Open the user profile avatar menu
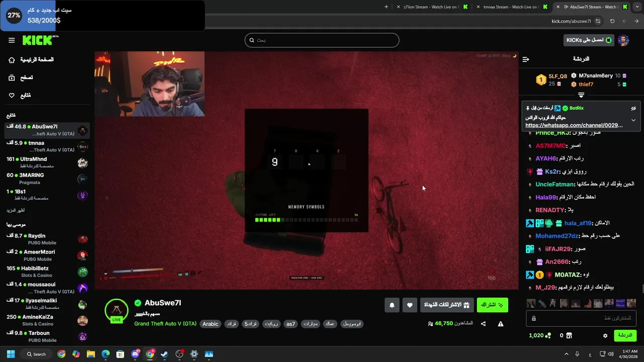Screen dimensions: 644x362 [x=623, y=40]
